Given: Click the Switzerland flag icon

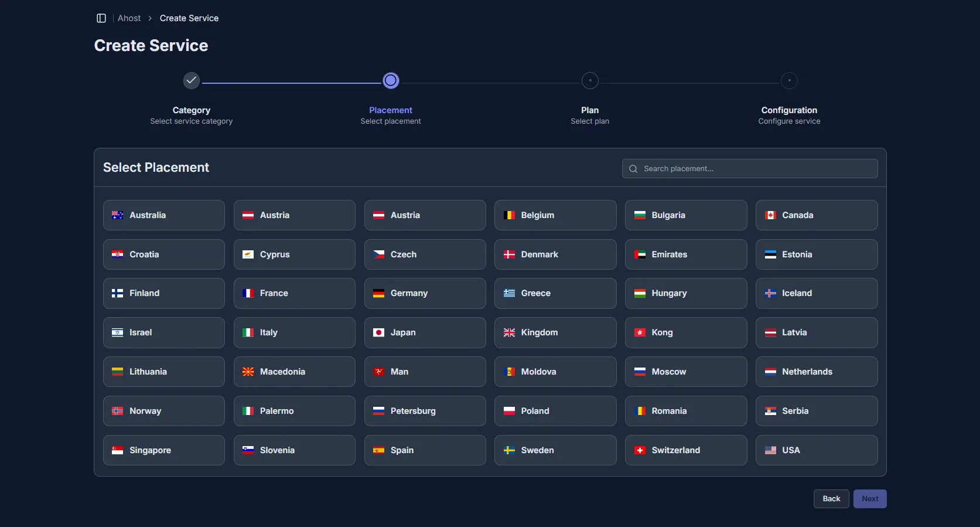Looking at the screenshot, I should pyautogui.click(x=640, y=450).
